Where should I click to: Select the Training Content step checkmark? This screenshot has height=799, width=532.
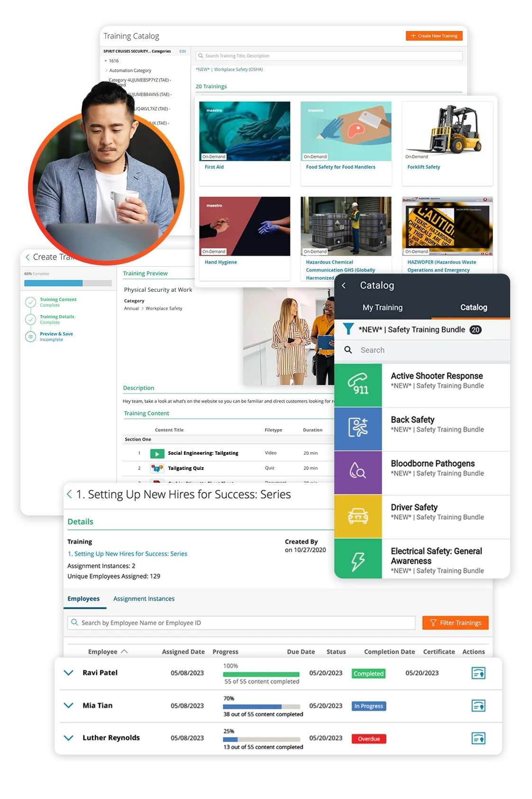31,302
